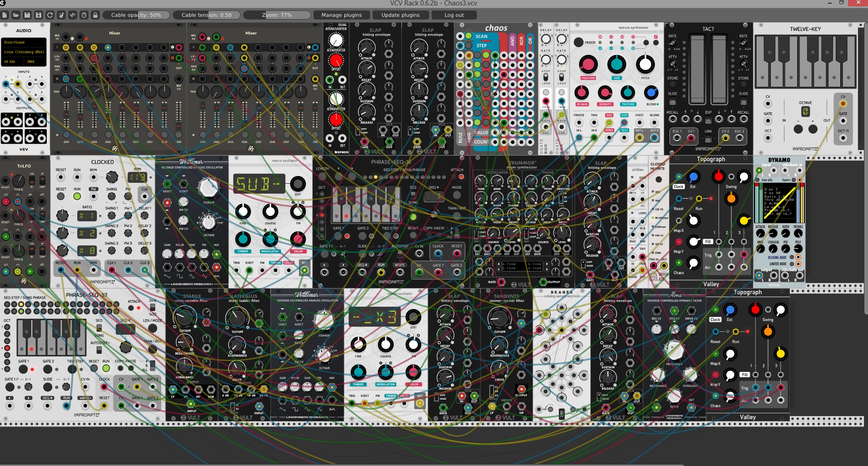Click the save-as disk icon

tap(39, 15)
